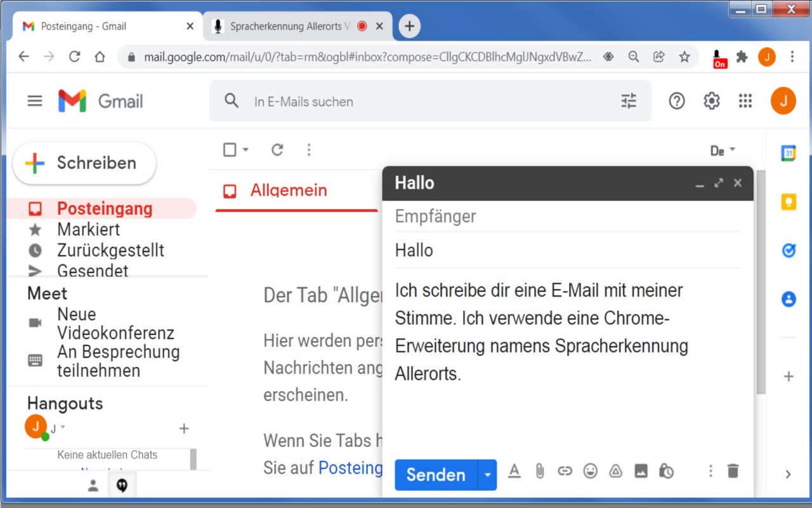Open Google Tasks side panel
812x508 pixels.
click(789, 250)
